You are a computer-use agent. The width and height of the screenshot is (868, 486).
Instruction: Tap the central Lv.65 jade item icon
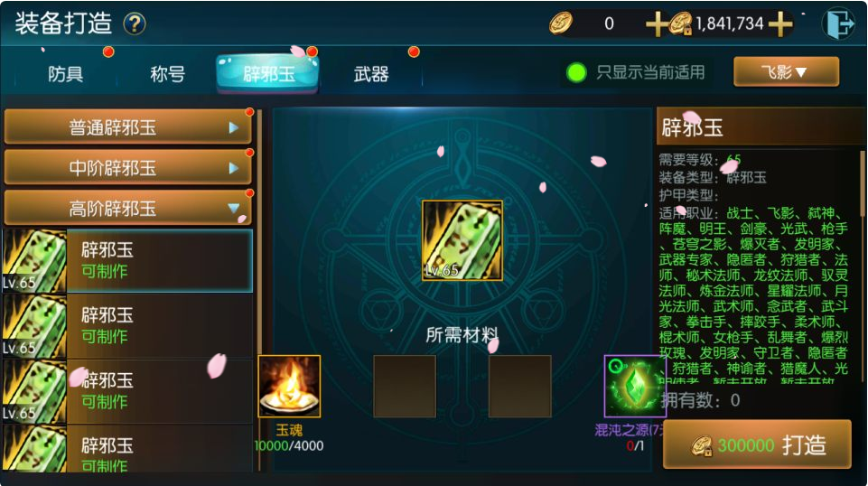[x=462, y=241]
